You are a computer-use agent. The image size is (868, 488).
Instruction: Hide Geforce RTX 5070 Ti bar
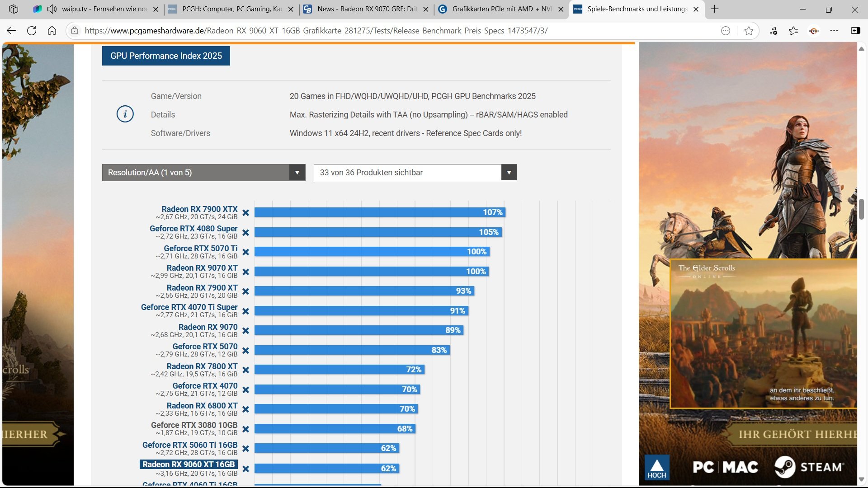(x=245, y=252)
